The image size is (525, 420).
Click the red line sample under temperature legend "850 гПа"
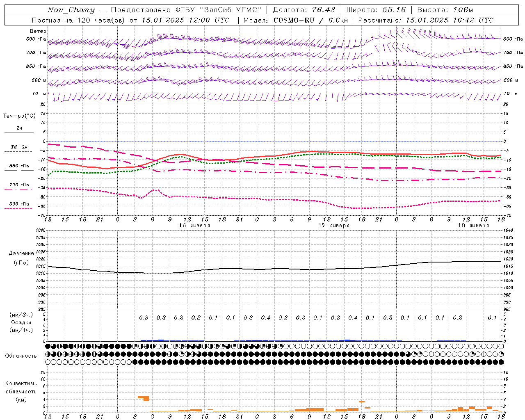[x=19, y=170]
